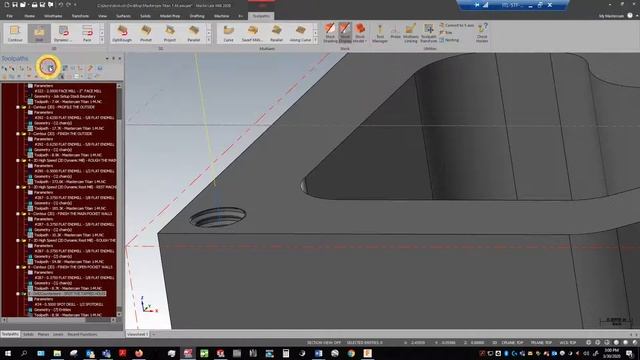Switch to the Recent Functions tab
This screenshot has height=360, width=640.
pos(82,334)
